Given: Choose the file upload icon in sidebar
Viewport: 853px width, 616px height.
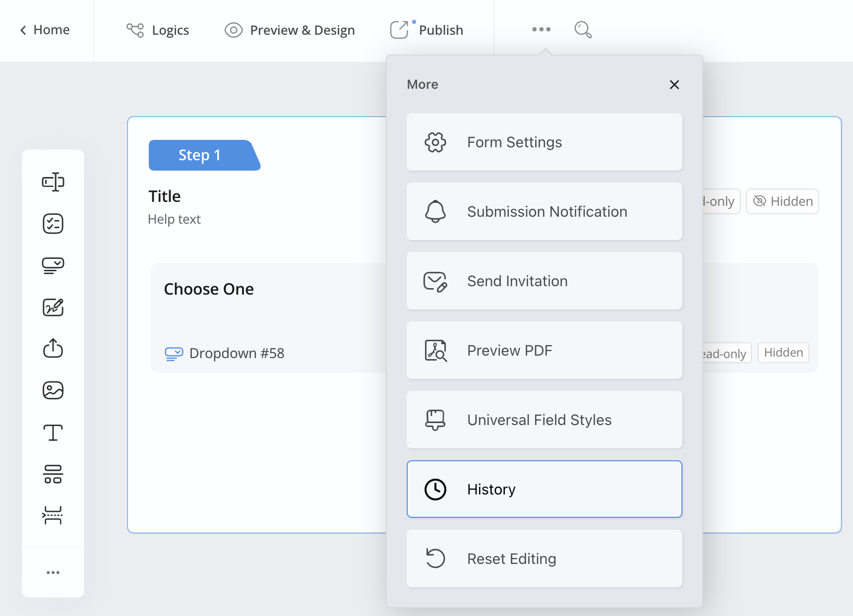Looking at the screenshot, I should 53,348.
